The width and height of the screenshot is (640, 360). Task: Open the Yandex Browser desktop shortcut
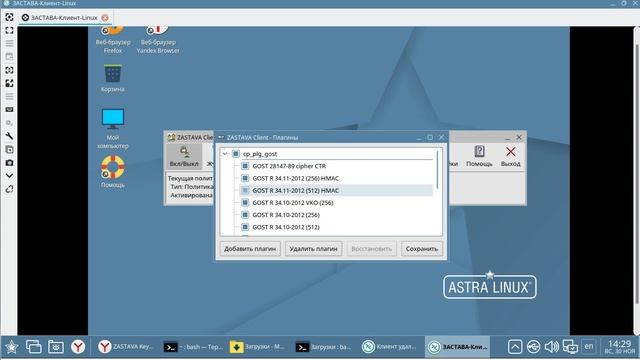click(x=158, y=40)
